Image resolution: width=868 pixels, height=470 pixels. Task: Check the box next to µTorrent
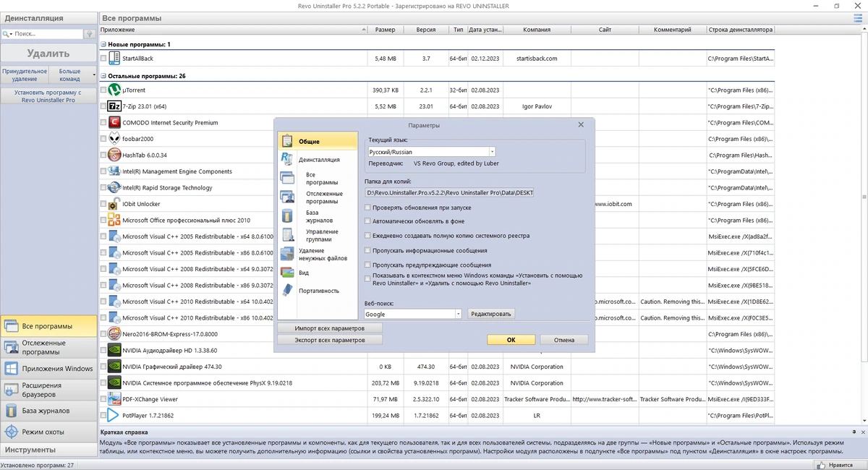click(x=103, y=91)
